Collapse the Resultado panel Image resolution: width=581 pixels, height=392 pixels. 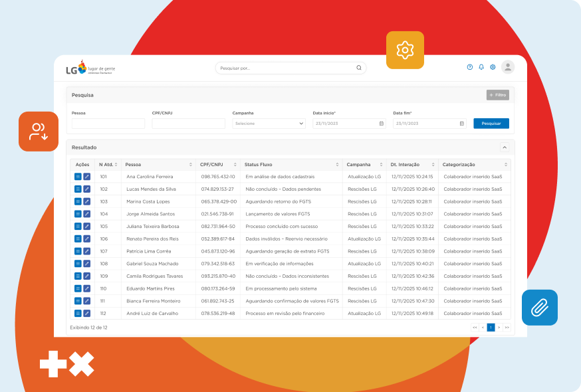pyautogui.click(x=505, y=147)
